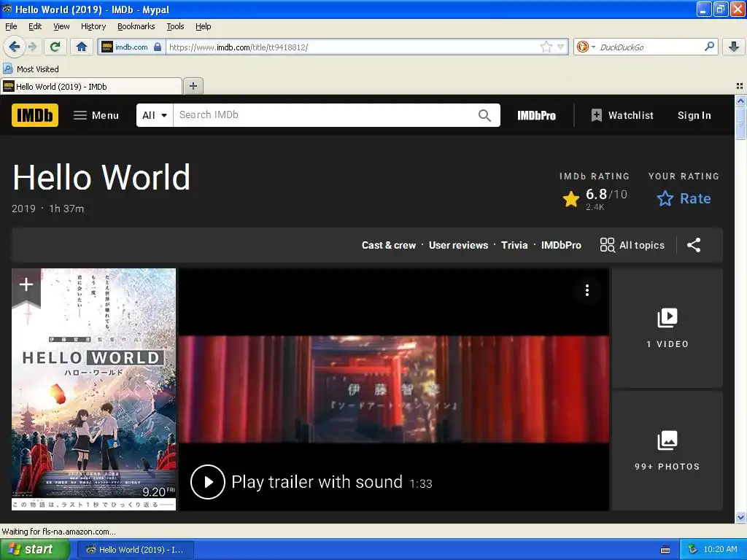Open the trailer three-dot options menu
Viewport: 747px width, 560px height.
pos(587,290)
